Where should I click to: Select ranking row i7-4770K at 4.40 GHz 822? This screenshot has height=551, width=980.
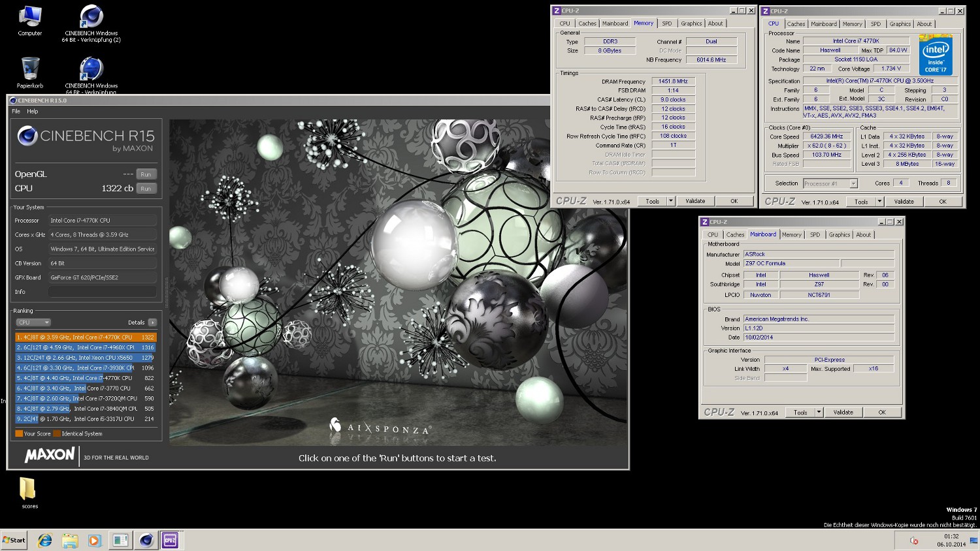(x=86, y=378)
